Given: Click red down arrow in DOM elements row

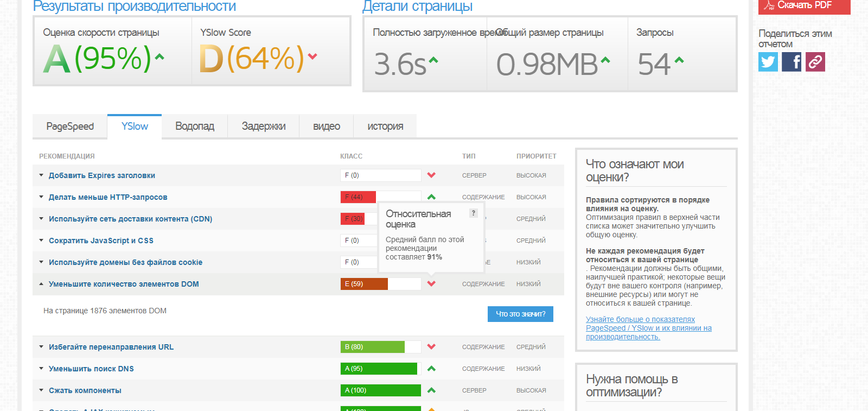Looking at the screenshot, I should coord(431,284).
